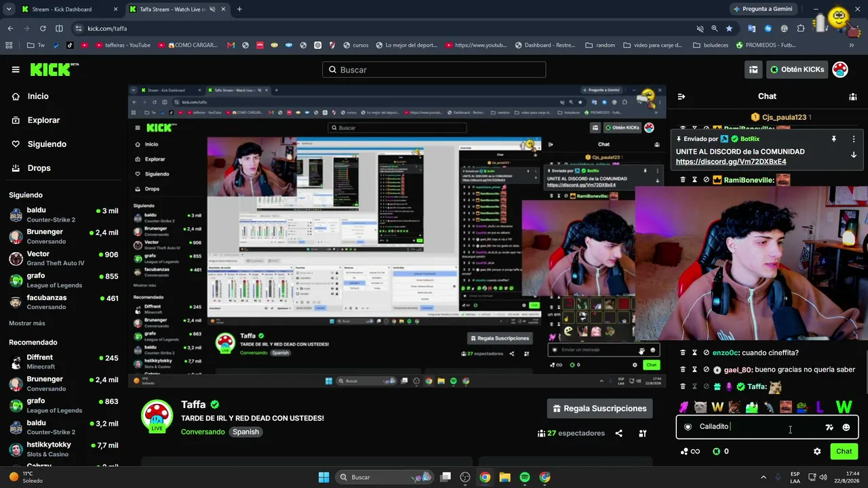Open the dashboard shop icon beside Obtén KICKs
The width and height of the screenshot is (868, 488).
(x=753, y=69)
